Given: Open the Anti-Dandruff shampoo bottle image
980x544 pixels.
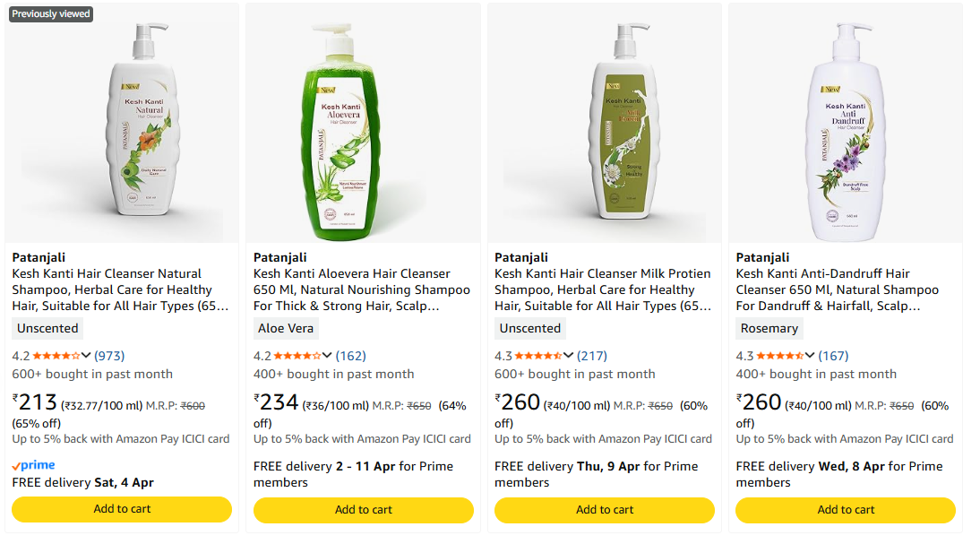Looking at the screenshot, I should 846,124.
